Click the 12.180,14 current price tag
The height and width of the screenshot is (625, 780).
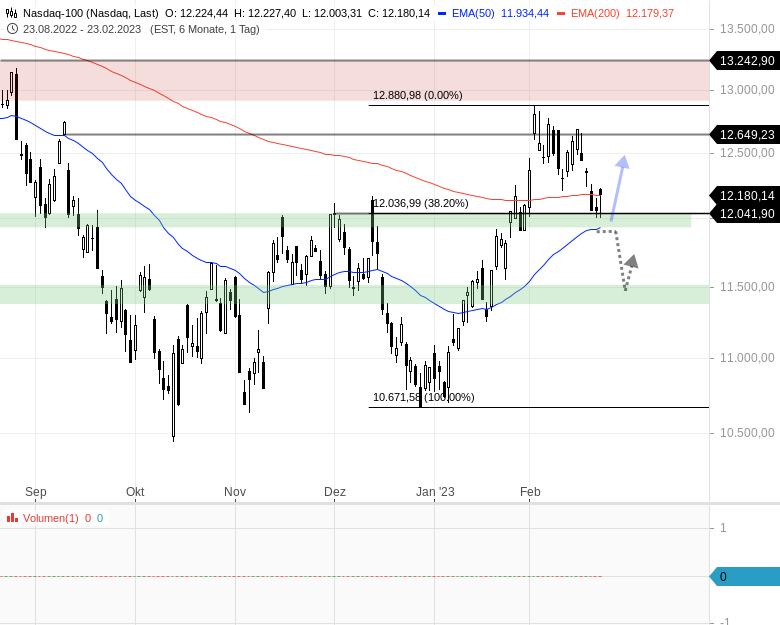pyautogui.click(x=745, y=196)
